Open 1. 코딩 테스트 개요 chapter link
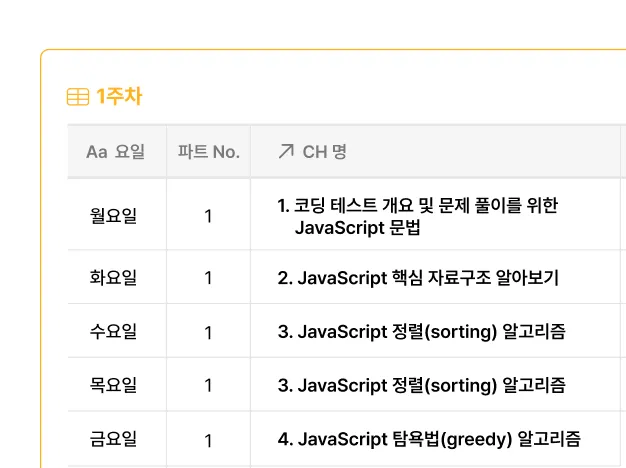Screen dimensions: 626x468 (418, 217)
